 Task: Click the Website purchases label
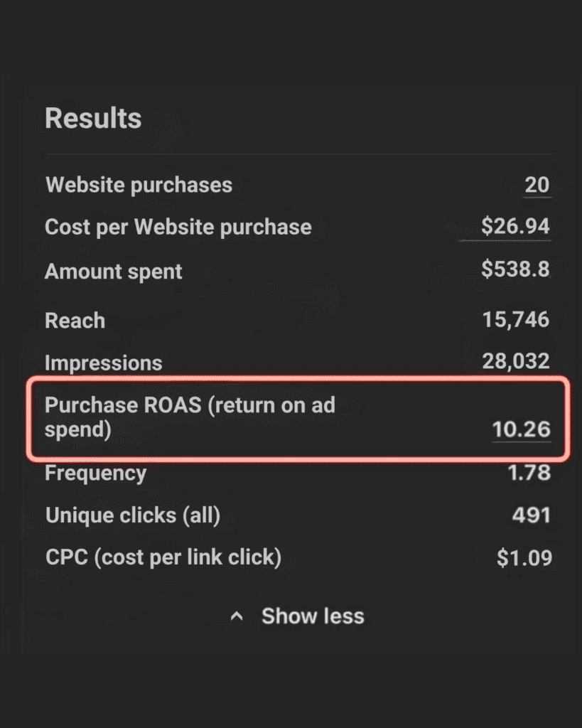tap(139, 185)
